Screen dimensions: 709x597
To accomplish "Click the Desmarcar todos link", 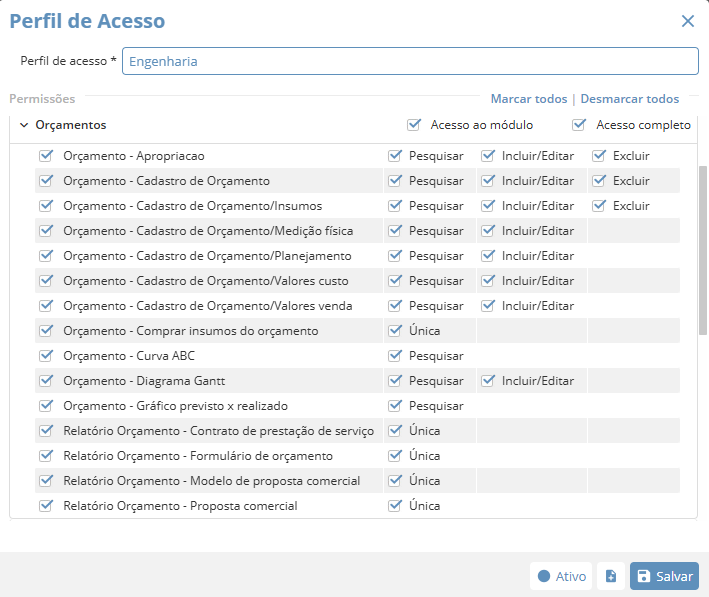I will pos(629,99).
